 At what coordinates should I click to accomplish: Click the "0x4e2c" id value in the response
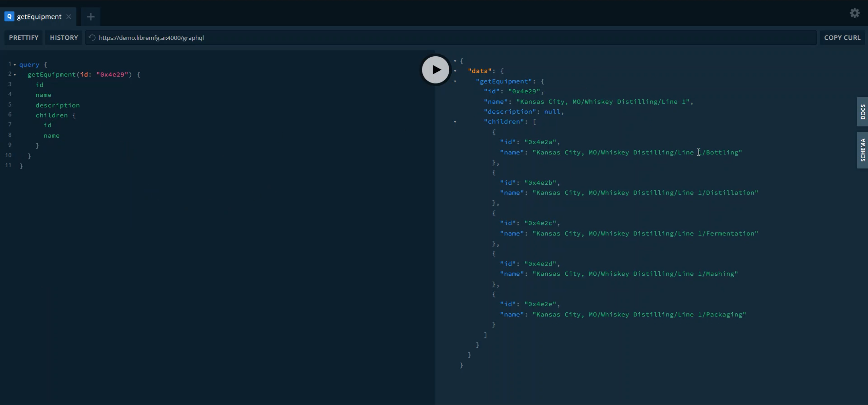tap(540, 223)
